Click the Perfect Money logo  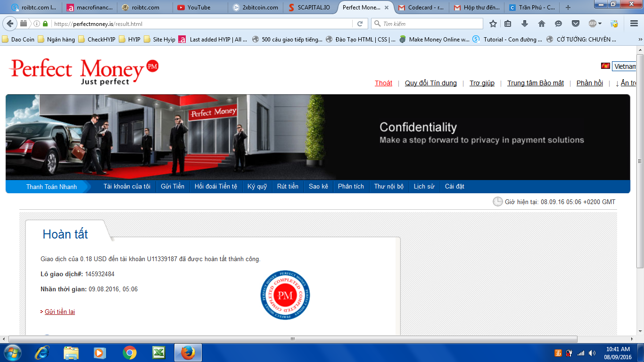point(83,72)
